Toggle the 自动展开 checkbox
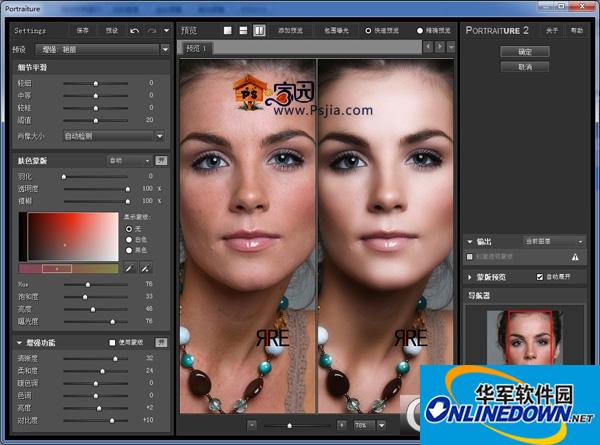 point(541,276)
